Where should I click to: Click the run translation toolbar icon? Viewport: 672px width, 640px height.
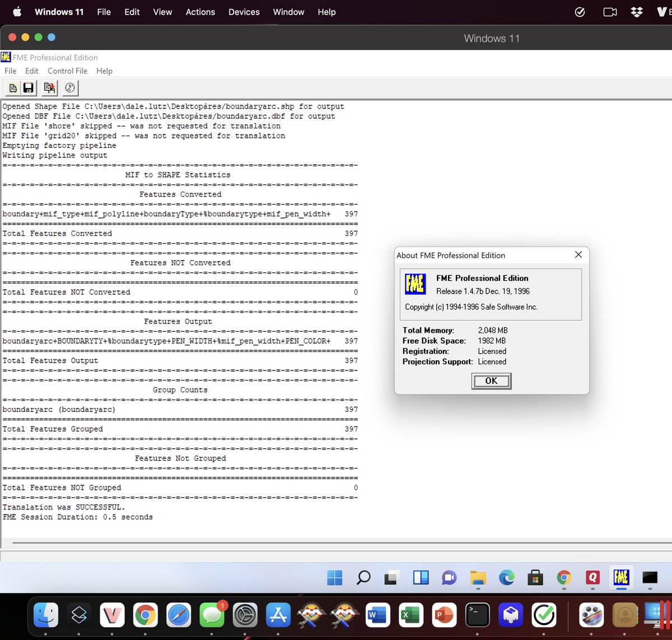pos(49,88)
